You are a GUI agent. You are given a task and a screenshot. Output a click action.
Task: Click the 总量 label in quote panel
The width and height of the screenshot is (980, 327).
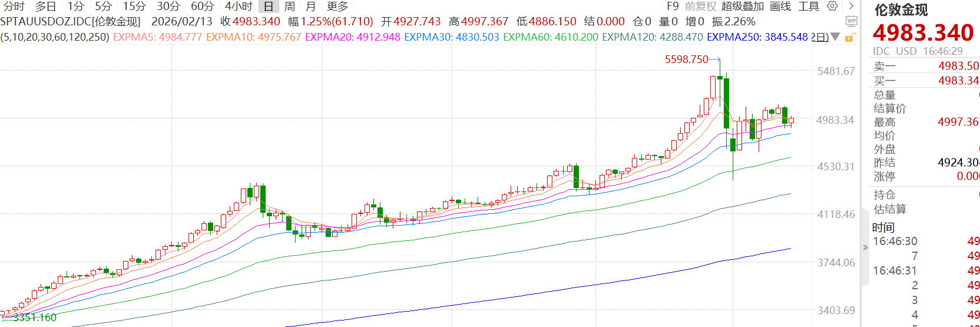coord(885,95)
